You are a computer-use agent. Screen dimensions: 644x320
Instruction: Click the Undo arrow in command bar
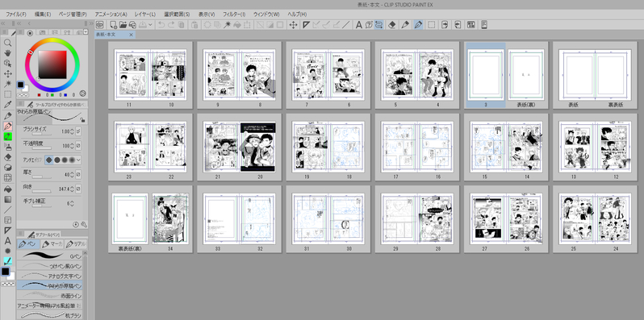(161, 25)
